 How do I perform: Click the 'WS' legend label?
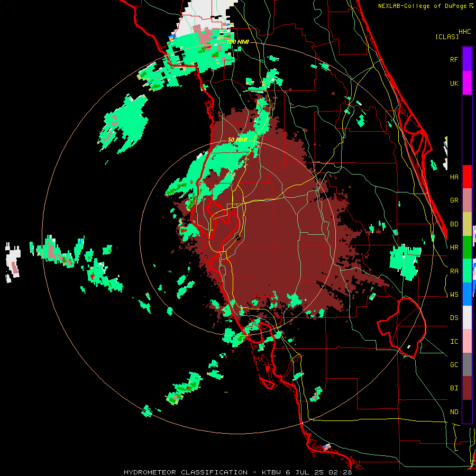click(454, 294)
